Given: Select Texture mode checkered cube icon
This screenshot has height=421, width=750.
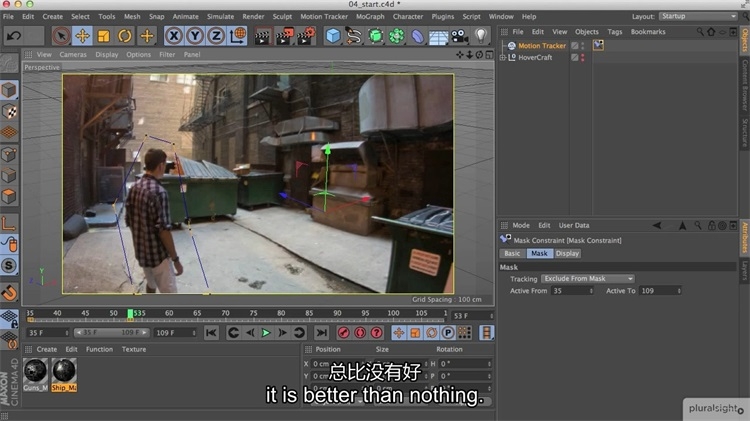Looking at the screenshot, I should pyautogui.click(x=9, y=111).
